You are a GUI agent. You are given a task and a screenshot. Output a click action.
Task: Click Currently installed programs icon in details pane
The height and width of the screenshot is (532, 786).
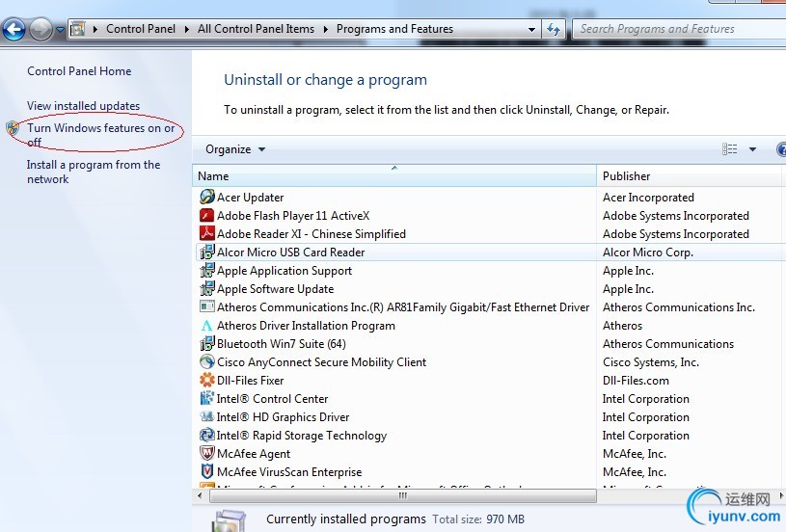pyautogui.click(x=229, y=521)
